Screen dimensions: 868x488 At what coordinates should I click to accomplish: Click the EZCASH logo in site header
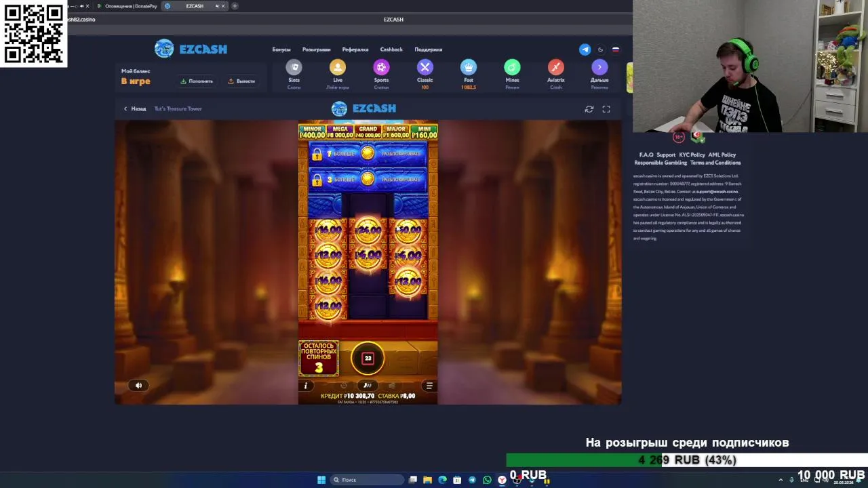point(191,49)
